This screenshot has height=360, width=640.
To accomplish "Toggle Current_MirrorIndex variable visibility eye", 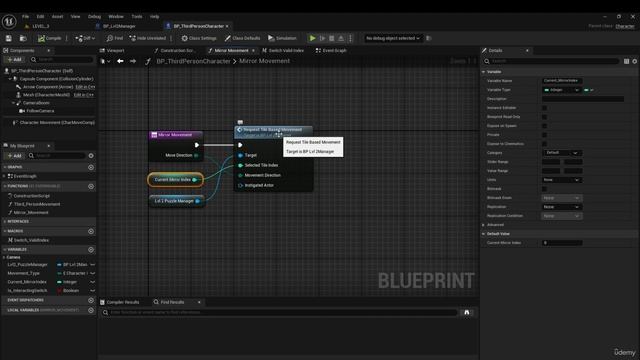I will 93,282.
